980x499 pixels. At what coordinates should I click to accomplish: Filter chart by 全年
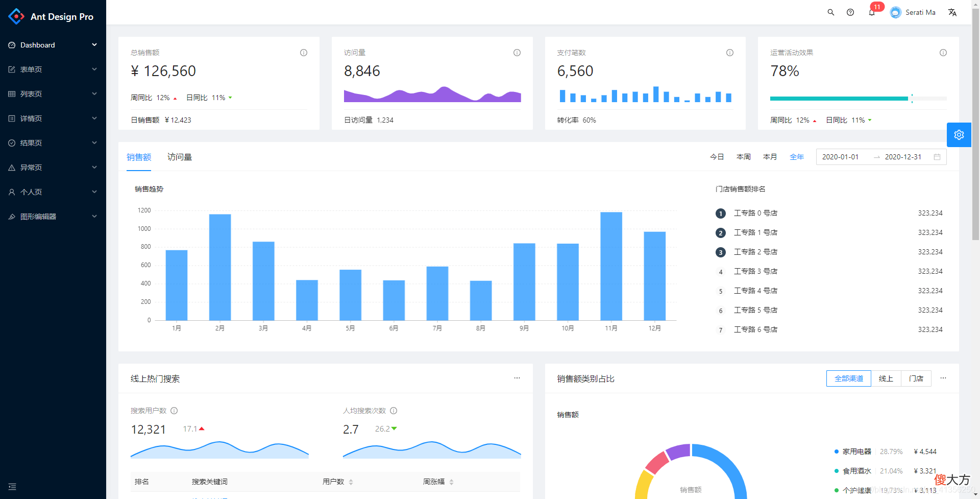797,157
